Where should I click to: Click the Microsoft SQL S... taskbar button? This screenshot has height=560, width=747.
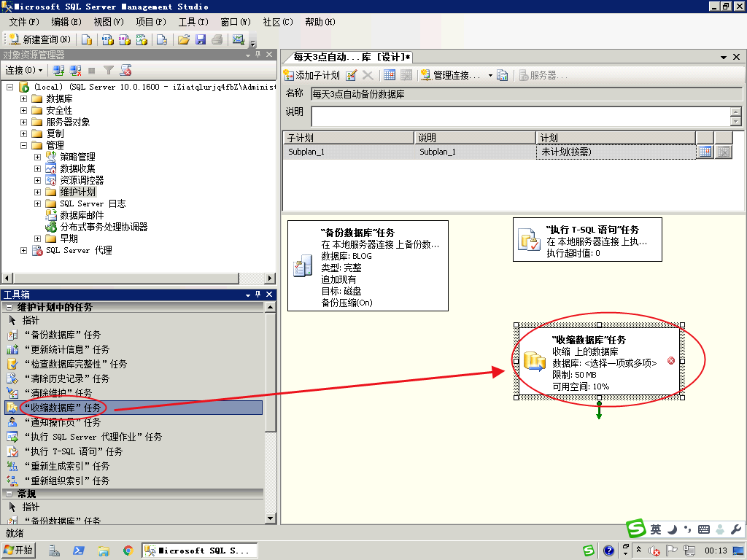(199, 551)
